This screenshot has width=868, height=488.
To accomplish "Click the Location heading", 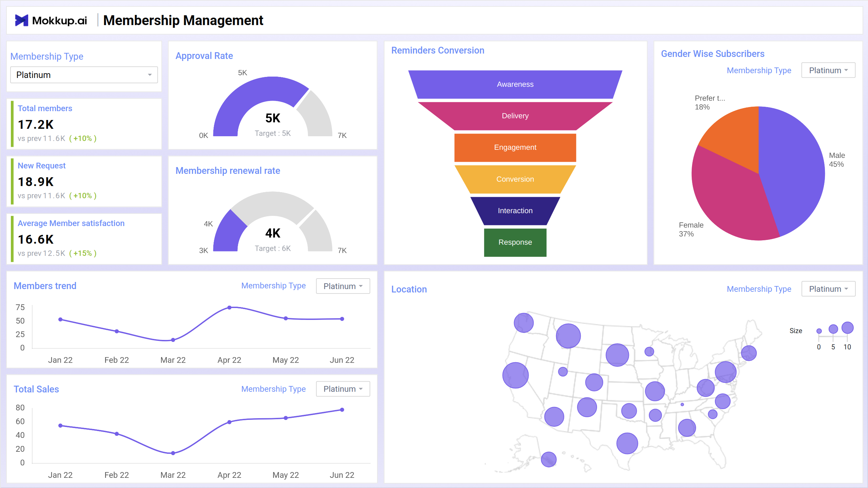I will coord(409,289).
